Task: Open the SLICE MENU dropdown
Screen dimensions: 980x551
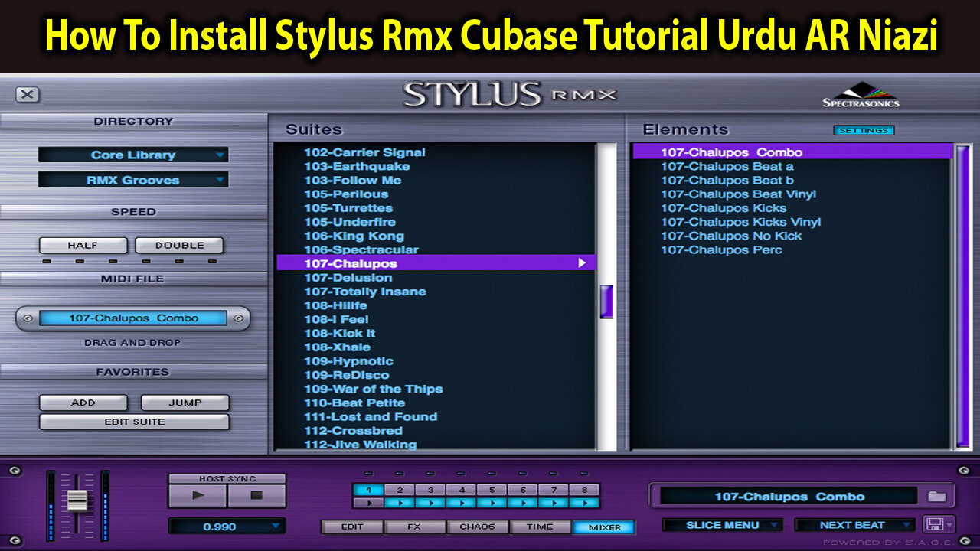Action: pos(722,525)
